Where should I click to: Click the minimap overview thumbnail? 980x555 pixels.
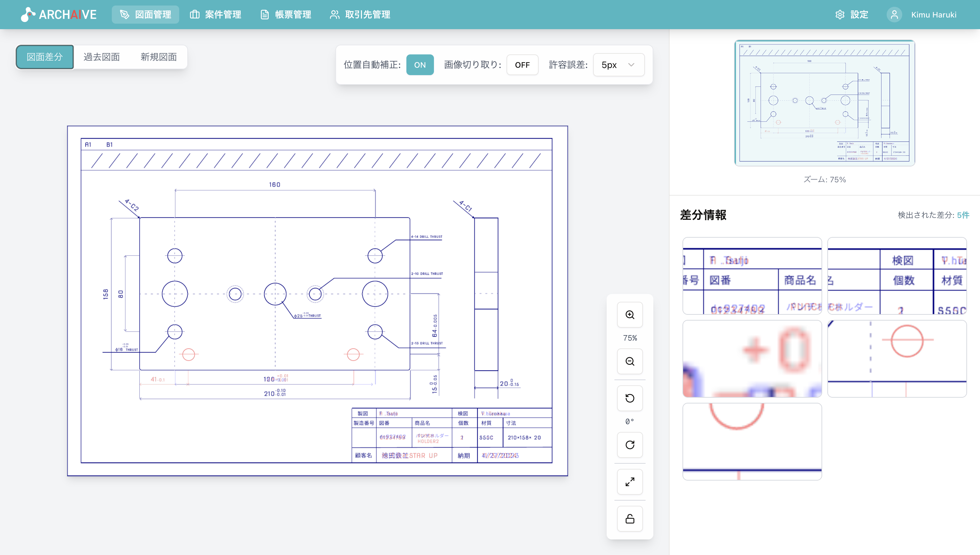824,103
